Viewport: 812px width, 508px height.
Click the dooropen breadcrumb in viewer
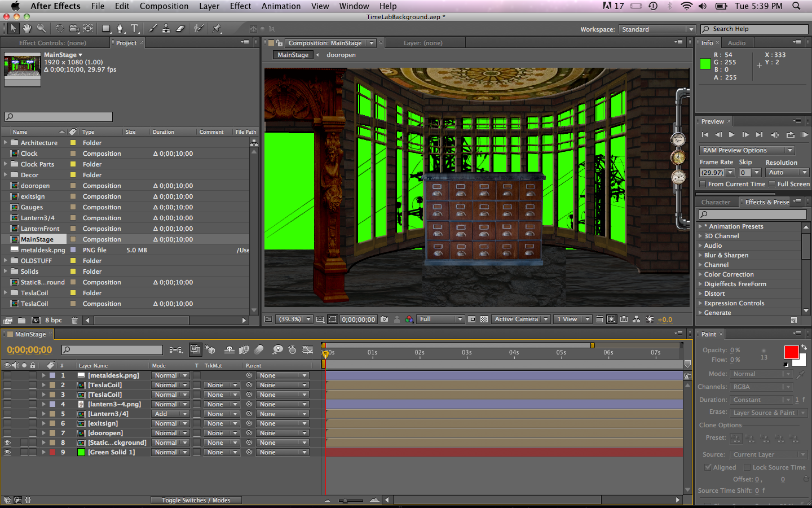click(x=341, y=55)
